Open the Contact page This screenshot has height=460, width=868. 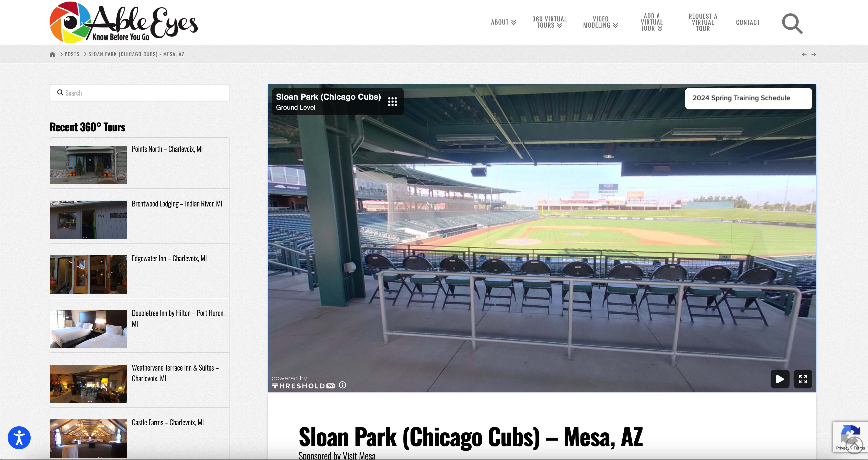coord(748,22)
